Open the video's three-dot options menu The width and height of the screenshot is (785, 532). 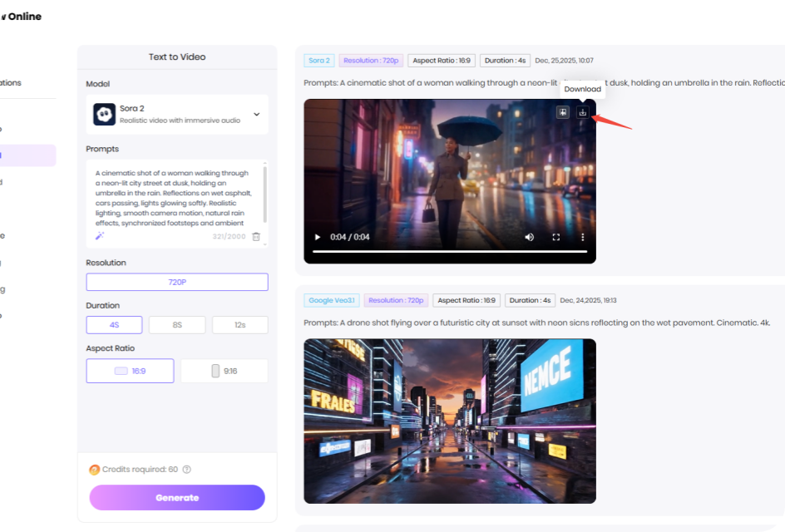tap(583, 237)
